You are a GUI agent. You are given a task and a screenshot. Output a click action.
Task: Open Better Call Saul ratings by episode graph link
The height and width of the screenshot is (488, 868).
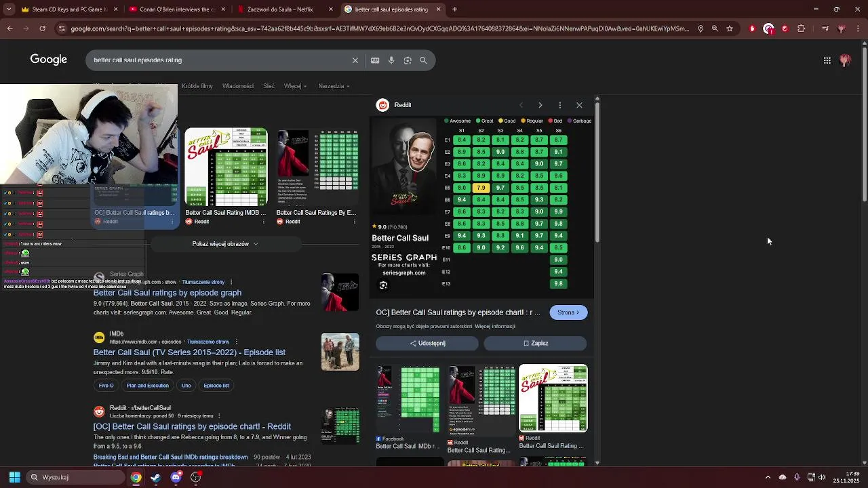click(x=167, y=293)
